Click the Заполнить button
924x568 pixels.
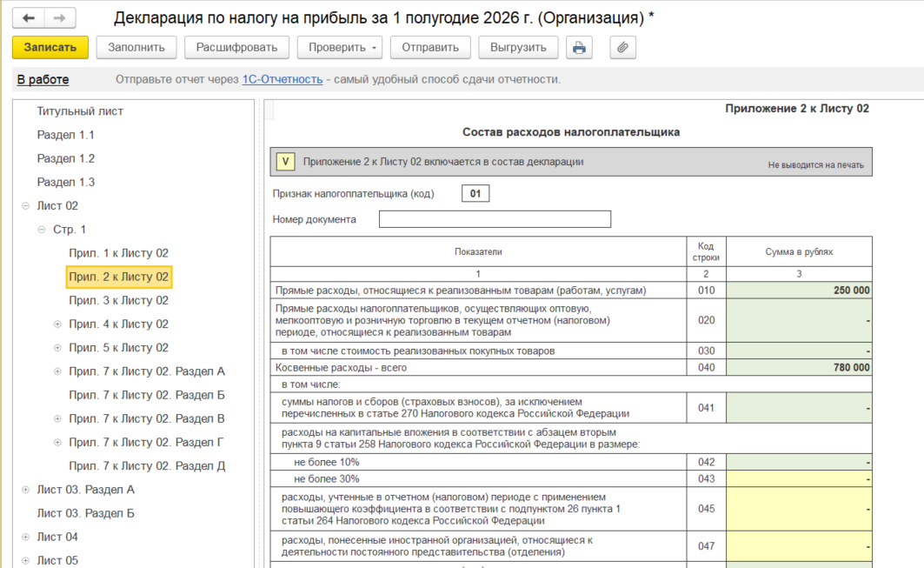click(136, 48)
